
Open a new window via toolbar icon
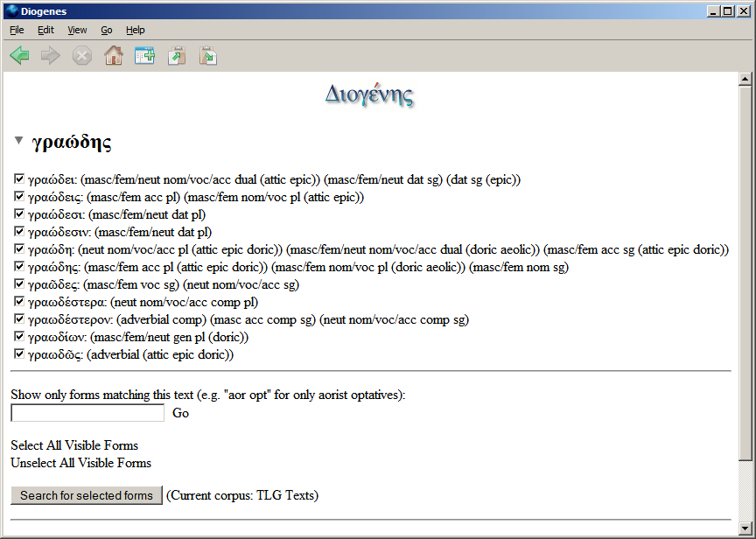144,56
